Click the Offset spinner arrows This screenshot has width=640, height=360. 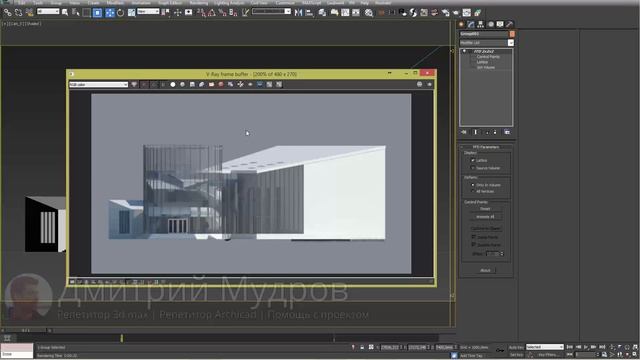502,254
